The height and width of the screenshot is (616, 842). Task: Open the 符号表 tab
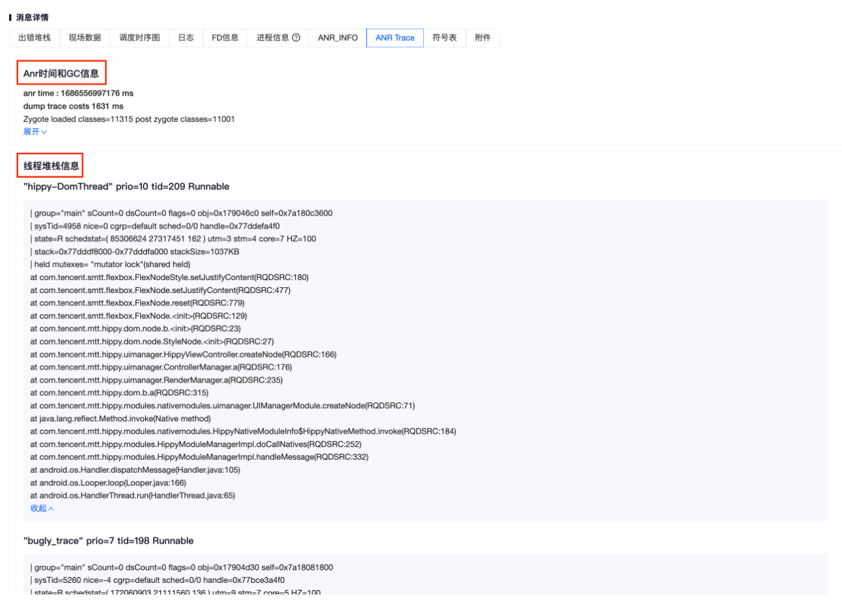click(x=444, y=38)
